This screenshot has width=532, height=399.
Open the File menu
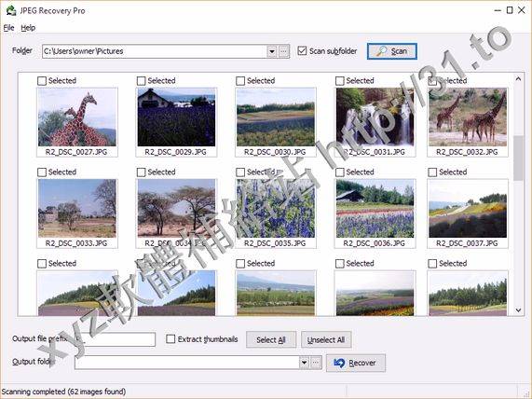(8, 28)
